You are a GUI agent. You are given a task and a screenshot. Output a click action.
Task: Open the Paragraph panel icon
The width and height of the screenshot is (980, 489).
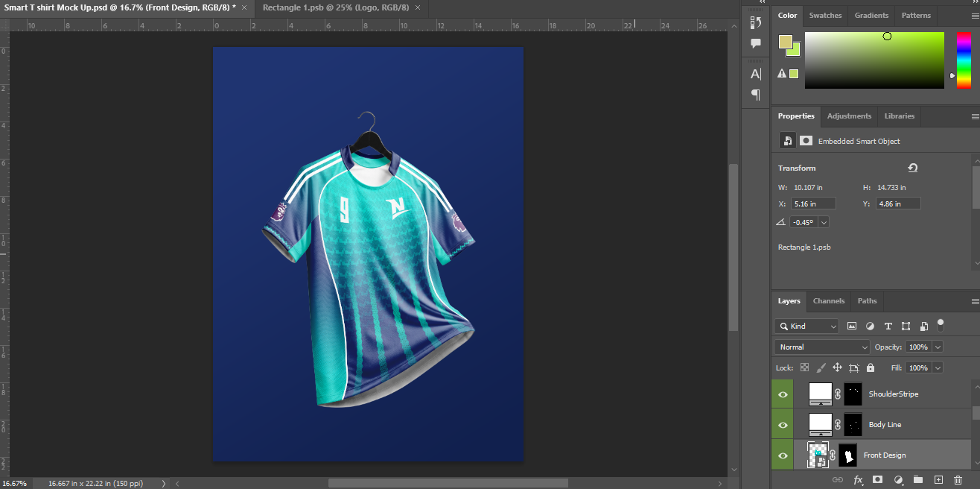pyautogui.click(x=756, y=95)
